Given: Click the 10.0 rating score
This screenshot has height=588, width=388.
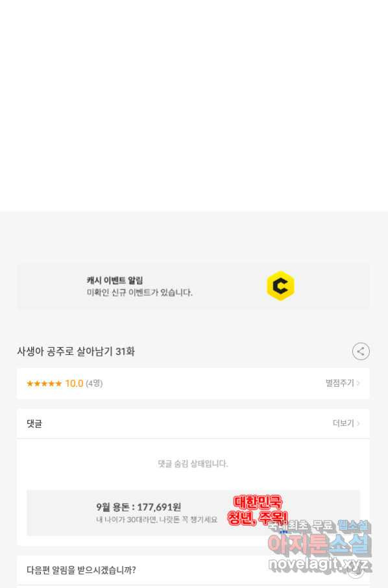Looking at the screenshot, I should 74,384.
